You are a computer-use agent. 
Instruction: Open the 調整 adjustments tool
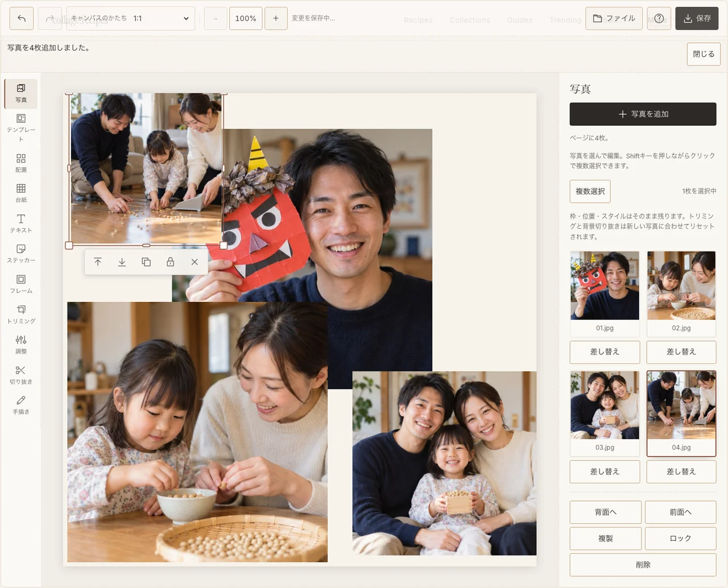(21, 345)
